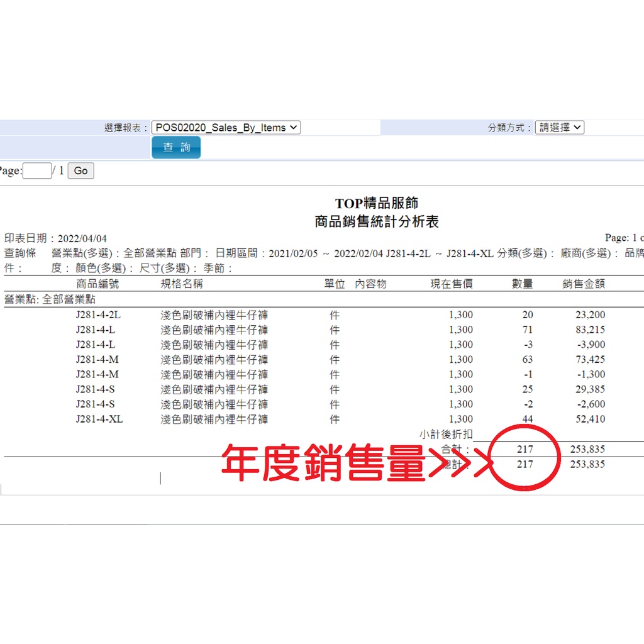
Task: Select product code J281-4-XL
Action: click(x=99, y=419)
